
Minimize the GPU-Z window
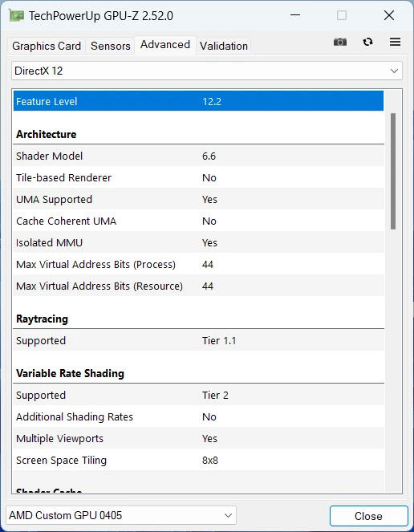point(295,15)
